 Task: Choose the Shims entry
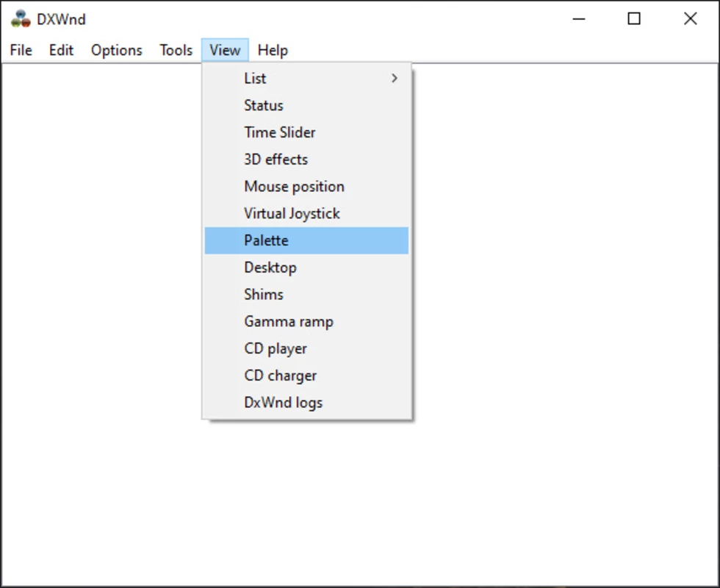[x=306, y=295]
